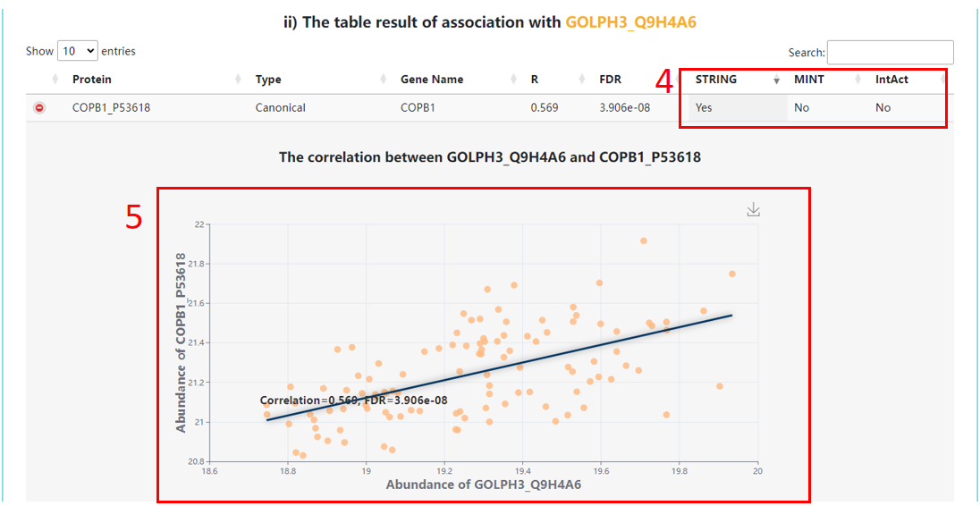Click the chart download icon
This screenshot has width=980, height=506.
click(x=754, y=209)
